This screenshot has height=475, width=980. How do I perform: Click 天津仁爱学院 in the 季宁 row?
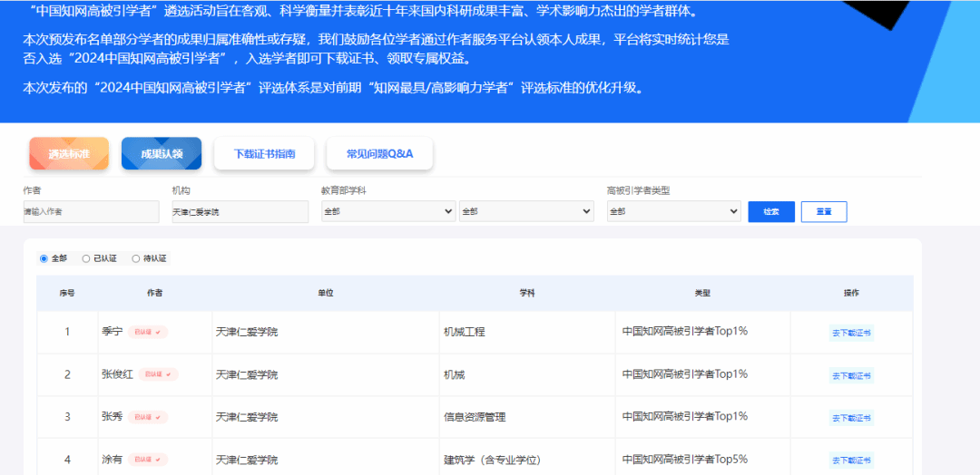[247, 332]
